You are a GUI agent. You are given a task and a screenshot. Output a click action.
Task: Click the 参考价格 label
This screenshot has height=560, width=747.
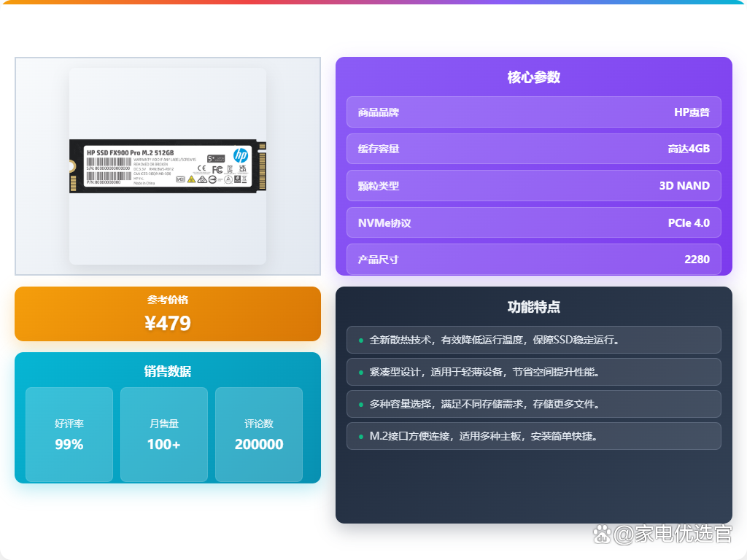point(168,300)
